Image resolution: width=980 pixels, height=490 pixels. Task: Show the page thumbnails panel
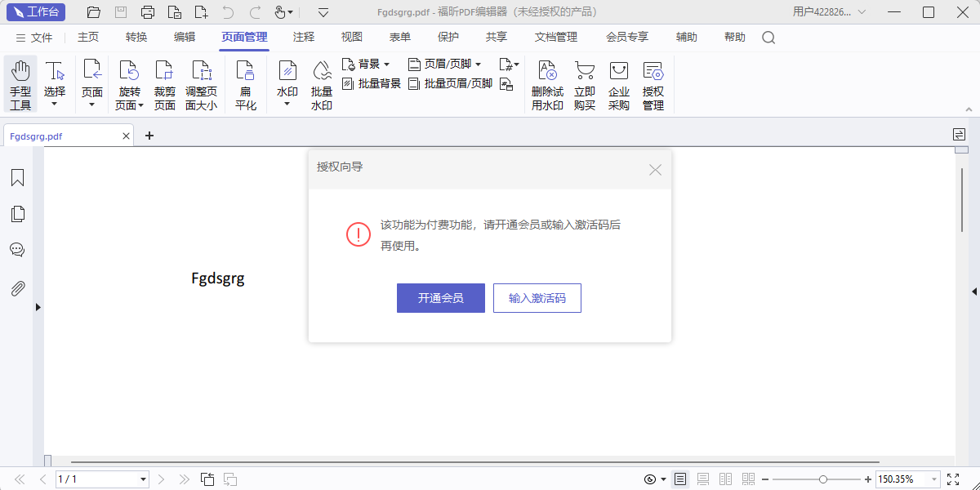17,213
